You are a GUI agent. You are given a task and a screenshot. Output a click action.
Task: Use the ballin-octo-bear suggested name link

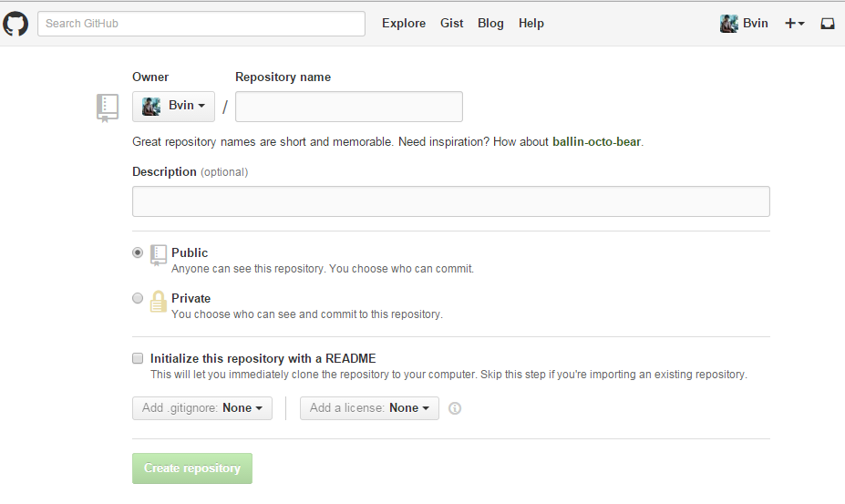tap(596, 142)
